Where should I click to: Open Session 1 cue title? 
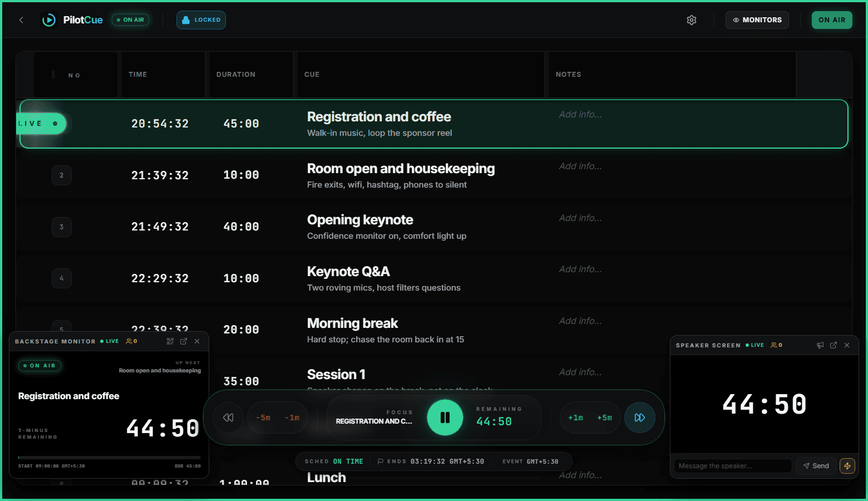tap(336, 375)
